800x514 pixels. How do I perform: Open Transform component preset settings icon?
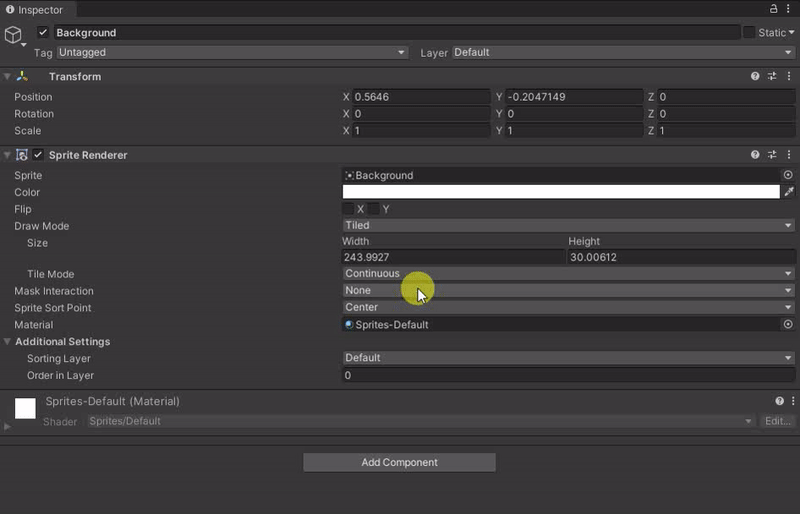point(772,76)
